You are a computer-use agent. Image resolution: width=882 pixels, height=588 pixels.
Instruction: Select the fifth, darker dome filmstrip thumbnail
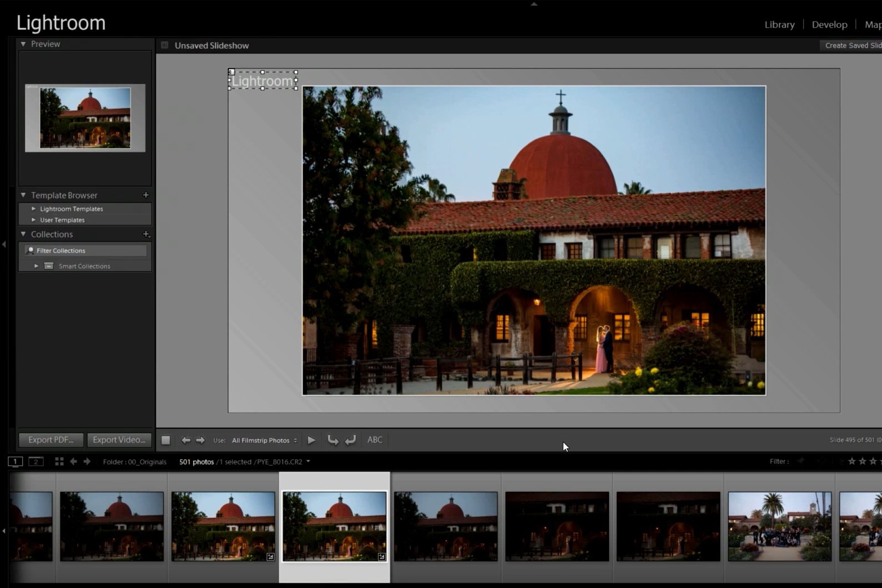(x=445, y=526)
